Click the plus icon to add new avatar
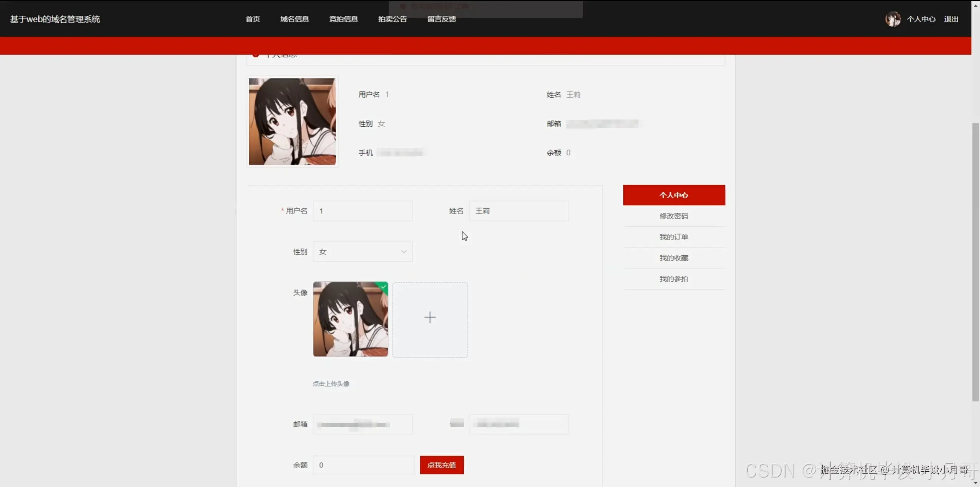The height and width of the screenshot is (487, 980). click(x=430, y=317)
